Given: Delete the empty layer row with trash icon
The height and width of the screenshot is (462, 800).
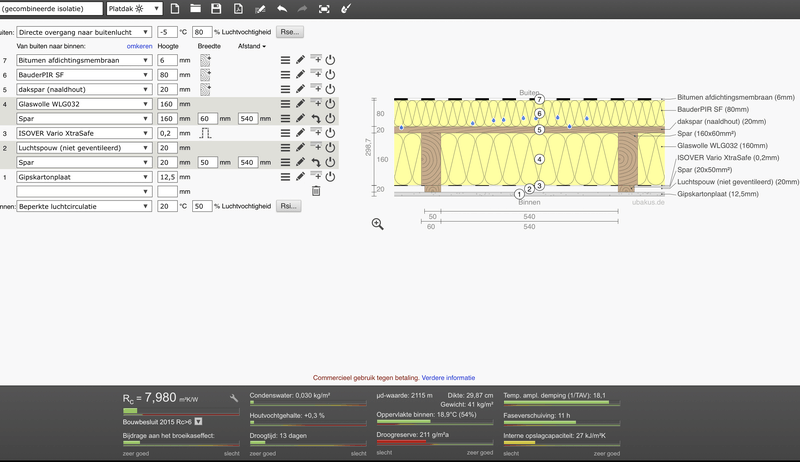Looking at the screenshot, I should click(x=316, y=191).
